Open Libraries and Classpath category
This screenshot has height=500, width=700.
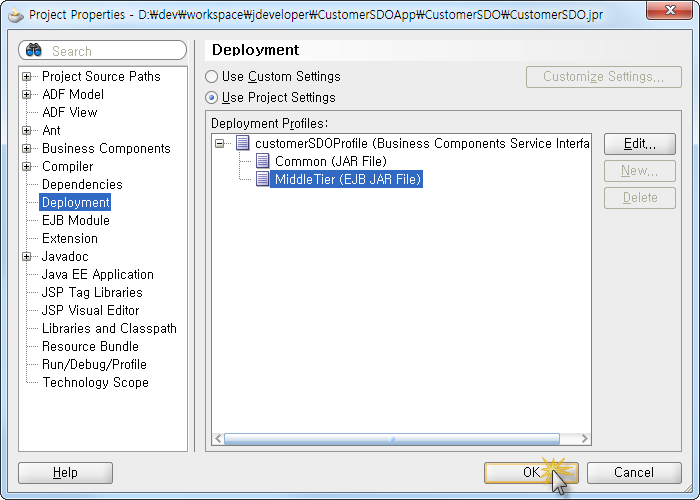109,328
